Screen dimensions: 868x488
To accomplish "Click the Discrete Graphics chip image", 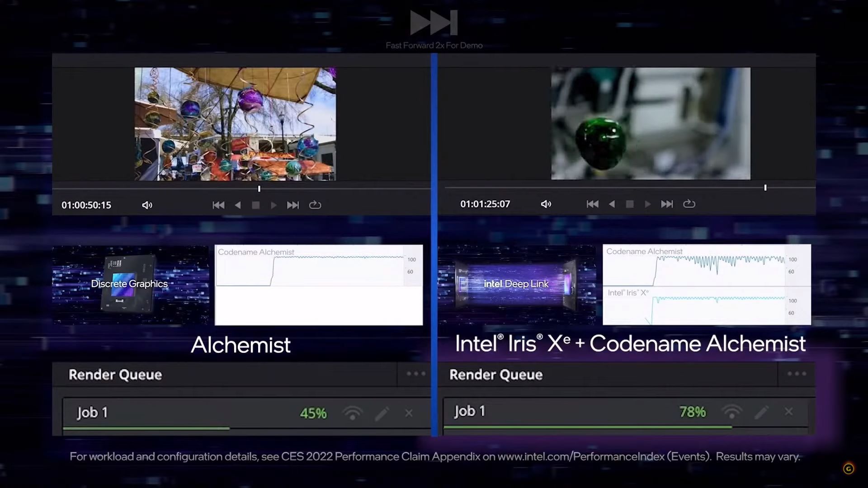I will (131, 285).
